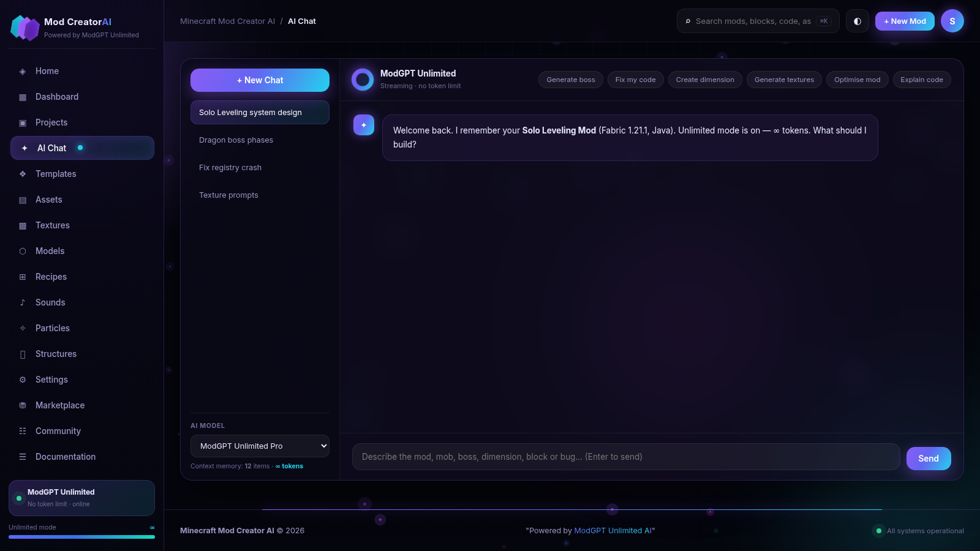The height and width of the screenshot is (551, 980).
Task: Click the Create dimension chip
Action: [x=705, y=80]
